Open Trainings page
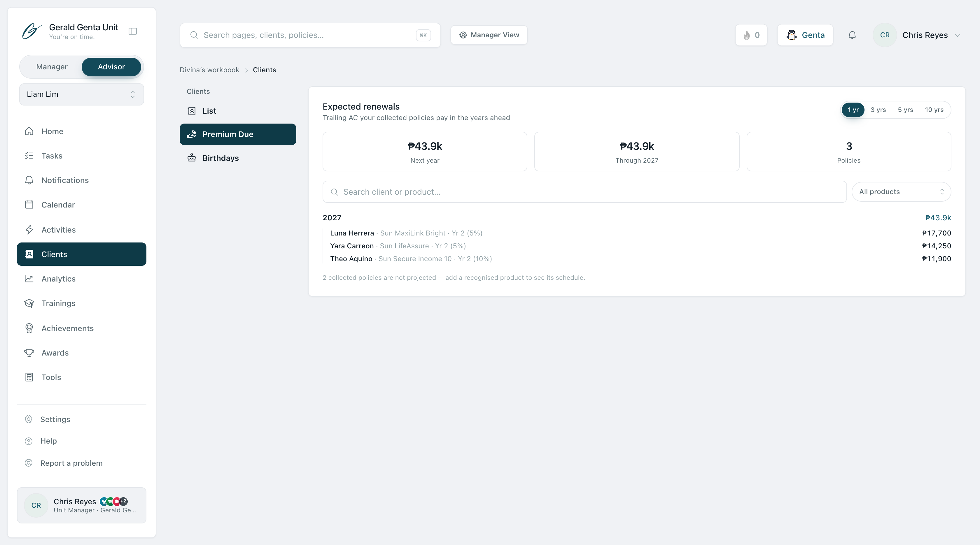Screen dimensions: 980x545 (x=81, y=303)
